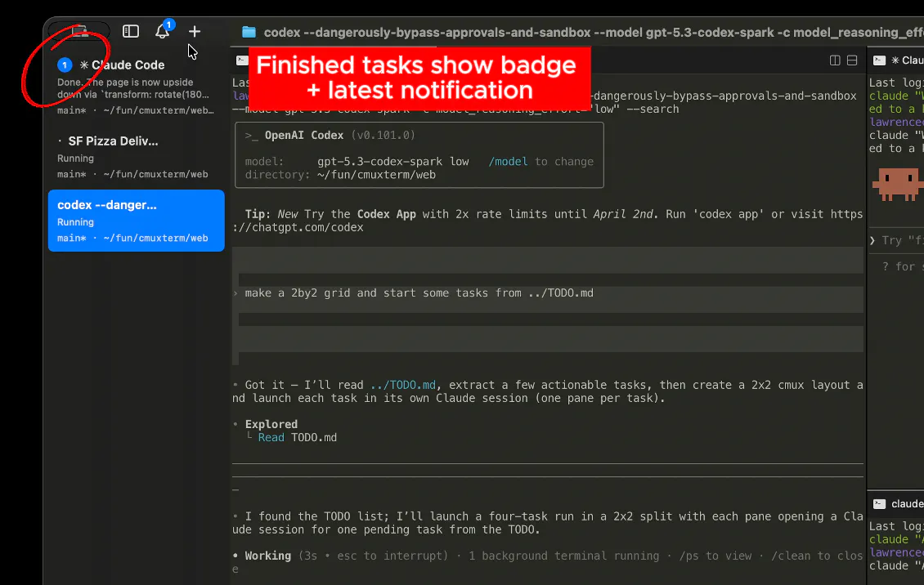Viewport: 924px width, 585px height.
Task: Click the 'Try' prompt field in right pane
Action: [897, 240]
